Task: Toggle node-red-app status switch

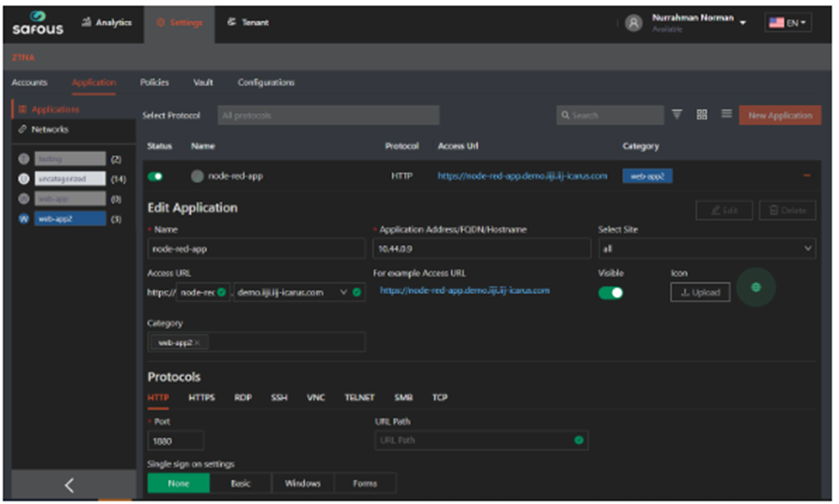Action: point(156,176)
